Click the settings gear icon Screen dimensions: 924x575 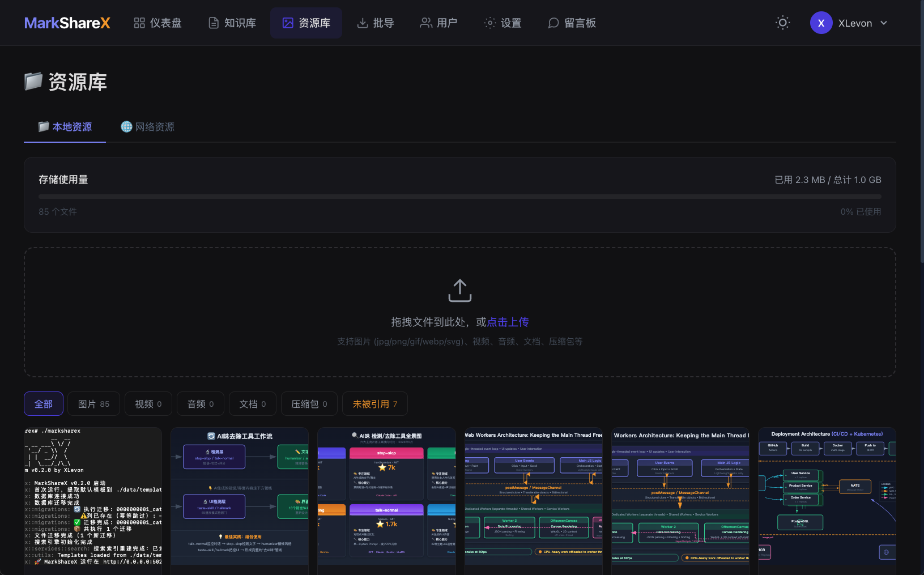490,23
